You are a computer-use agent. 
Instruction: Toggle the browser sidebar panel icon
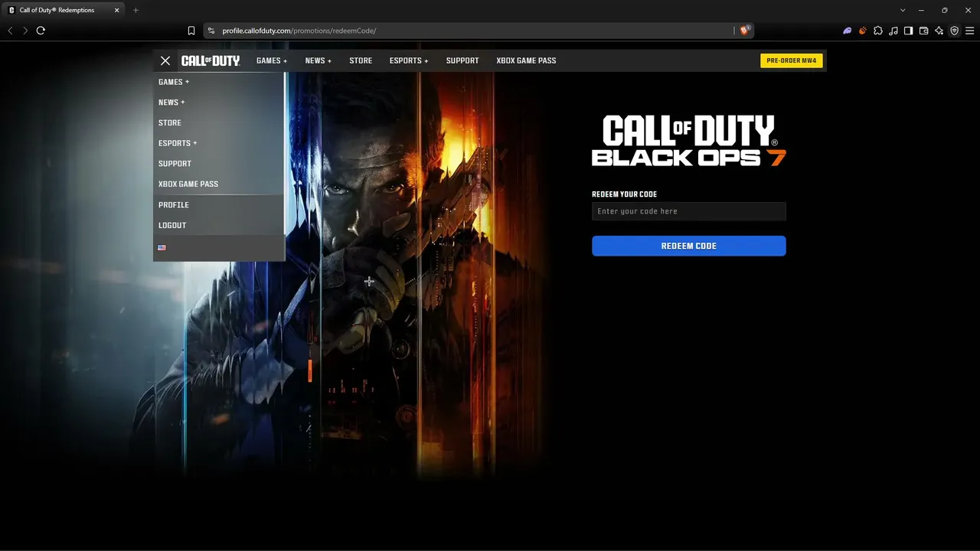tap(909, 31)
